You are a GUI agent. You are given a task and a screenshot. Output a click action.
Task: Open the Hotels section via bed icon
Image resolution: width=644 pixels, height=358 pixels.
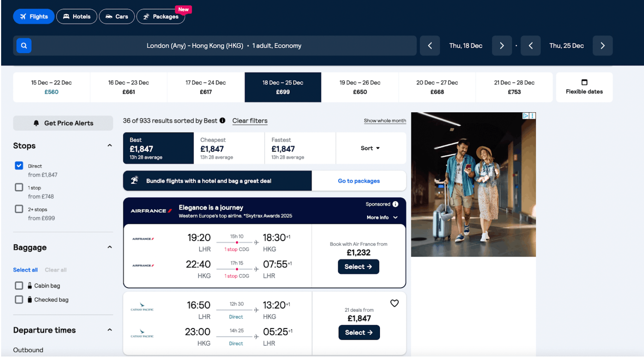coord(66,16)
